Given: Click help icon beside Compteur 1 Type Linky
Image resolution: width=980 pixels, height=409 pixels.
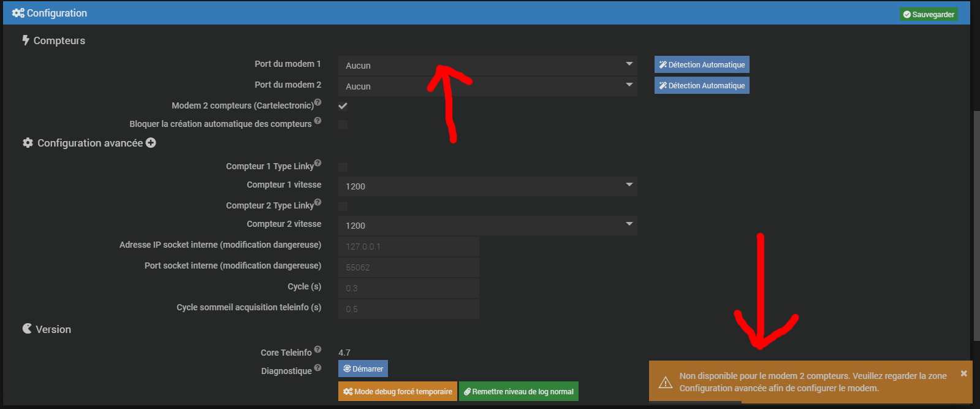Looking at the screenshot, I should click(x=317, y=162).
